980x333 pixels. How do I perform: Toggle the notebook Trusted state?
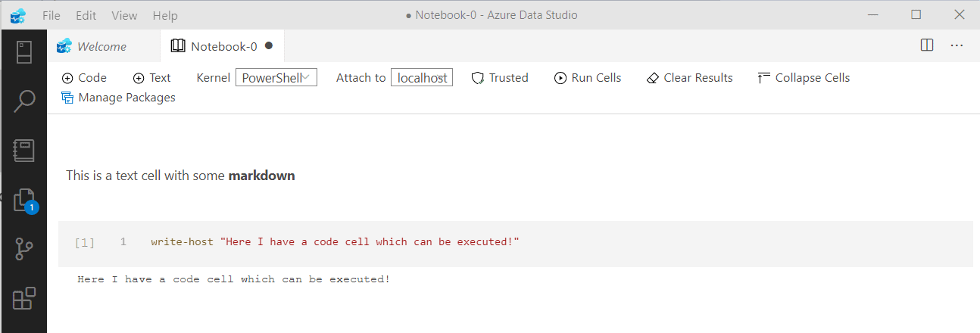pyautogui.click(x=500, y=78)
